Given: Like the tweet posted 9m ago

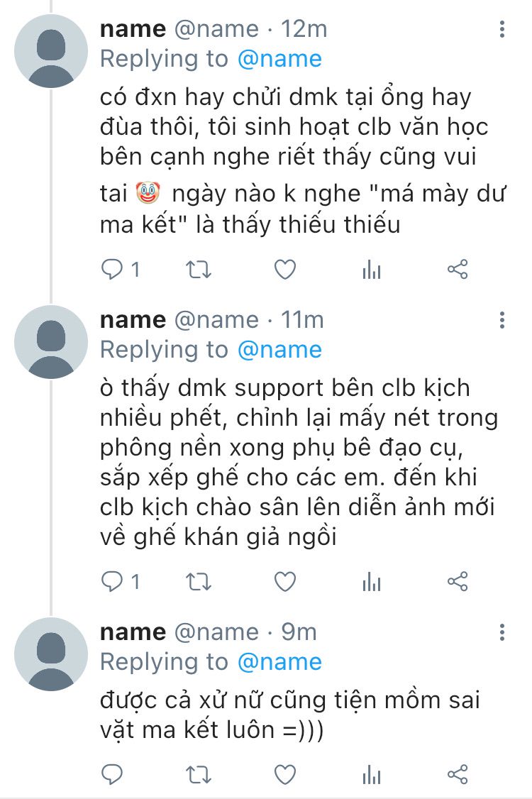Looking at the screenshot, I should pos(284,773).
